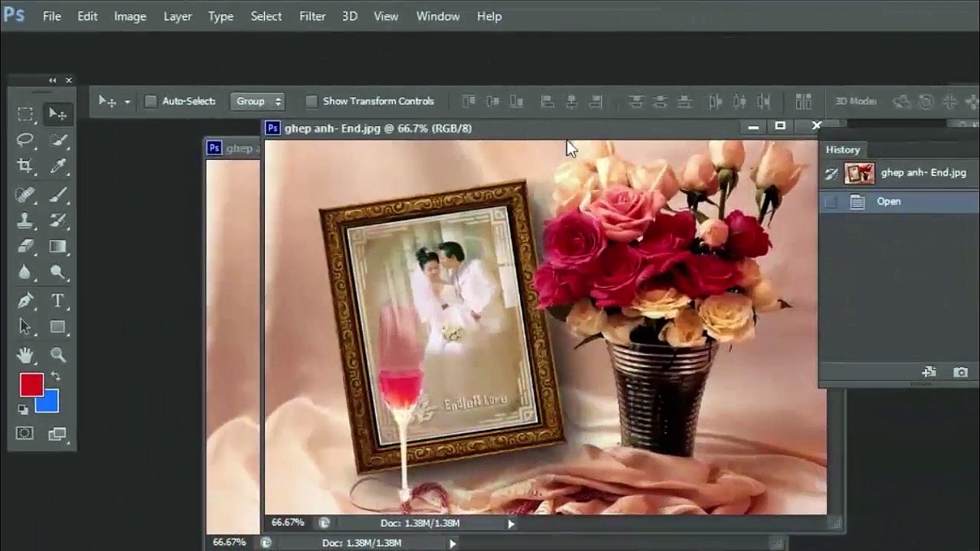Viewport: 980px width, 551px height.
Task: Select the Horizontal Type tool
Action: [57, 301]
